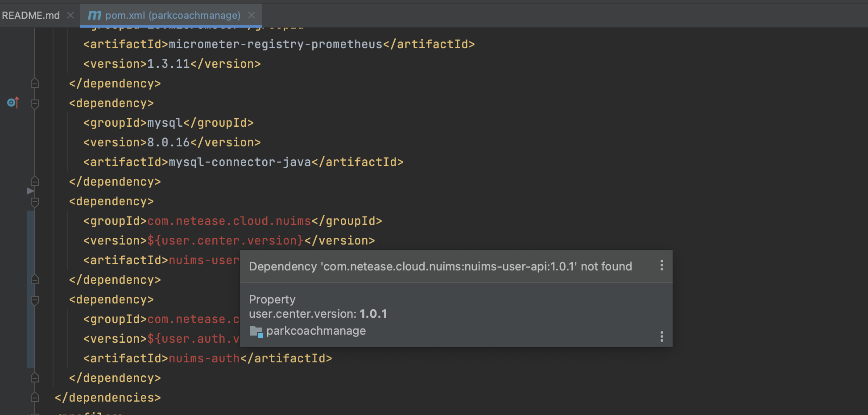
Task: Click mysql-connector-java artifactId text
Action: coord(240,162)
